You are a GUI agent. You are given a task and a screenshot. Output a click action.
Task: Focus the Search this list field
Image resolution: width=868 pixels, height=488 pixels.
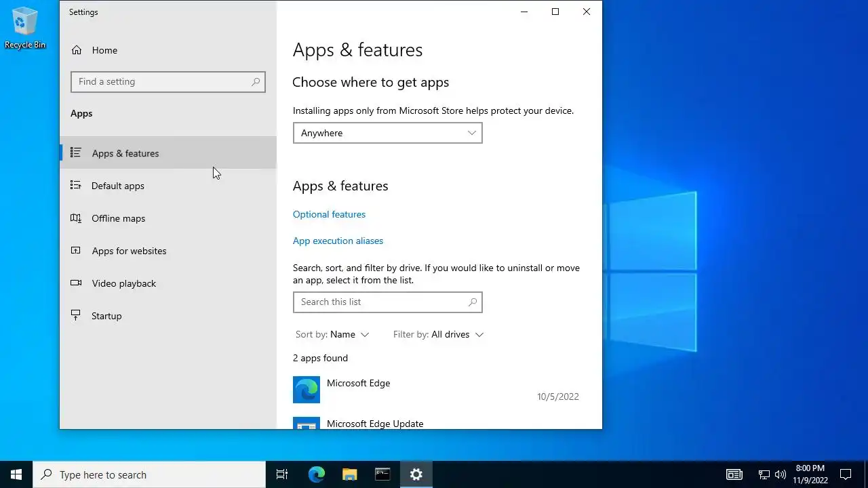click(387, 302)
